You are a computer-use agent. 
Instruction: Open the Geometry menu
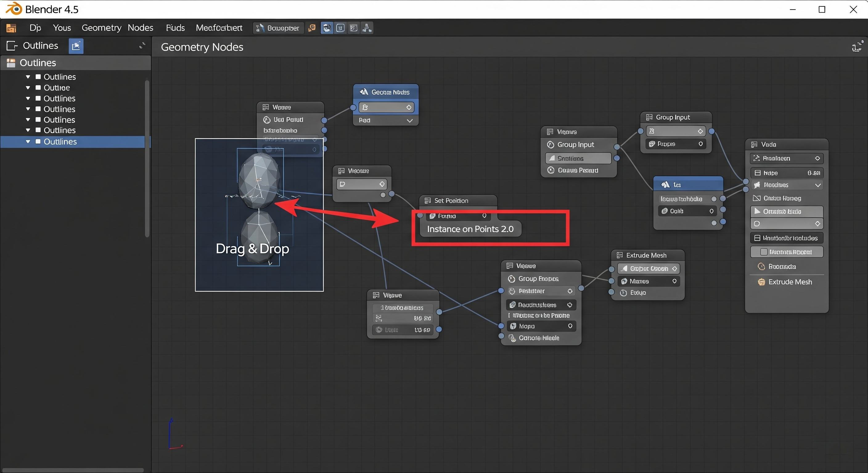(x=101, y=28)
